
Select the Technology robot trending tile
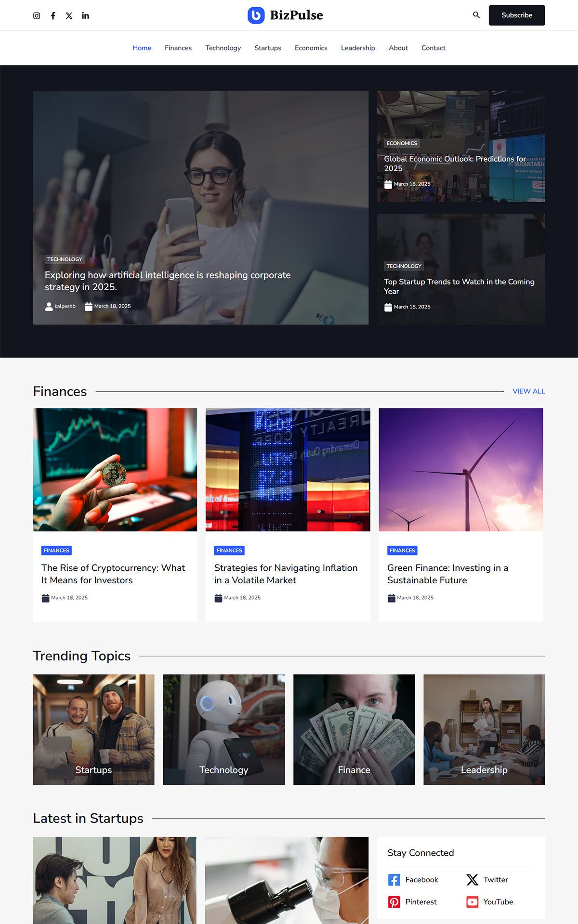[x=223, y=729]
